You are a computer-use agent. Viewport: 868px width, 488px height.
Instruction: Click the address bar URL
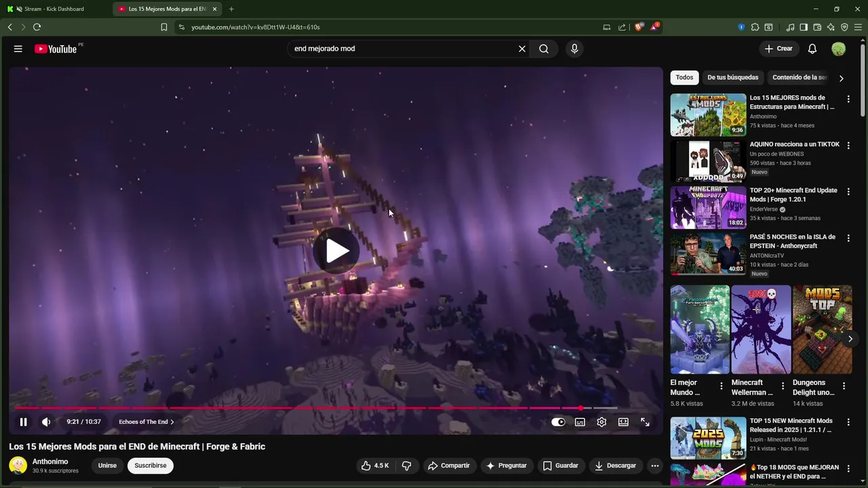[256, 27]
